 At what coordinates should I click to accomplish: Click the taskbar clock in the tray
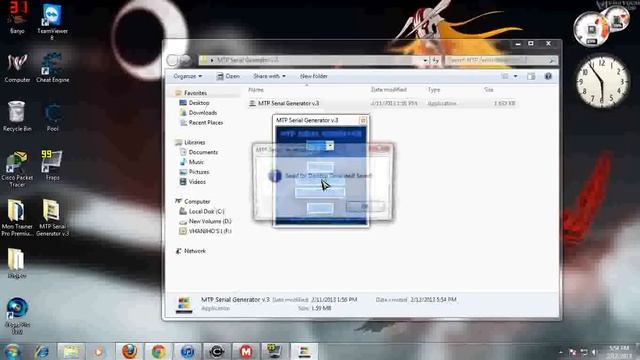618,352
